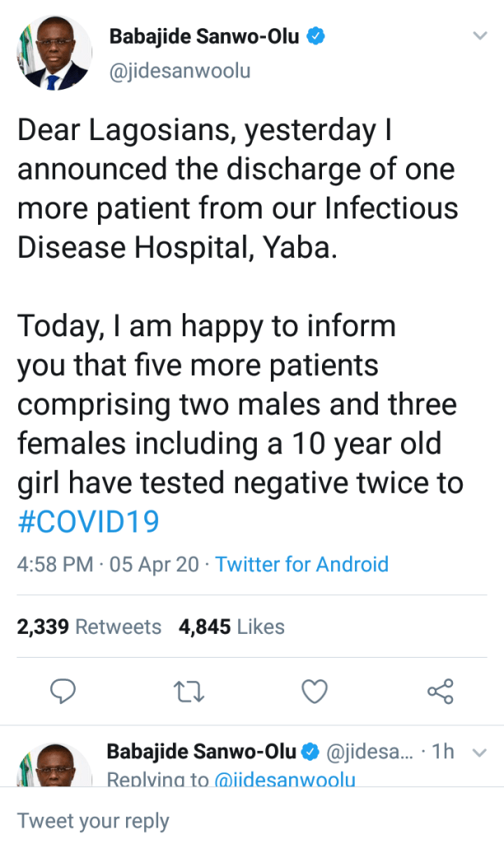Click the Twitter for Android link

301,565
